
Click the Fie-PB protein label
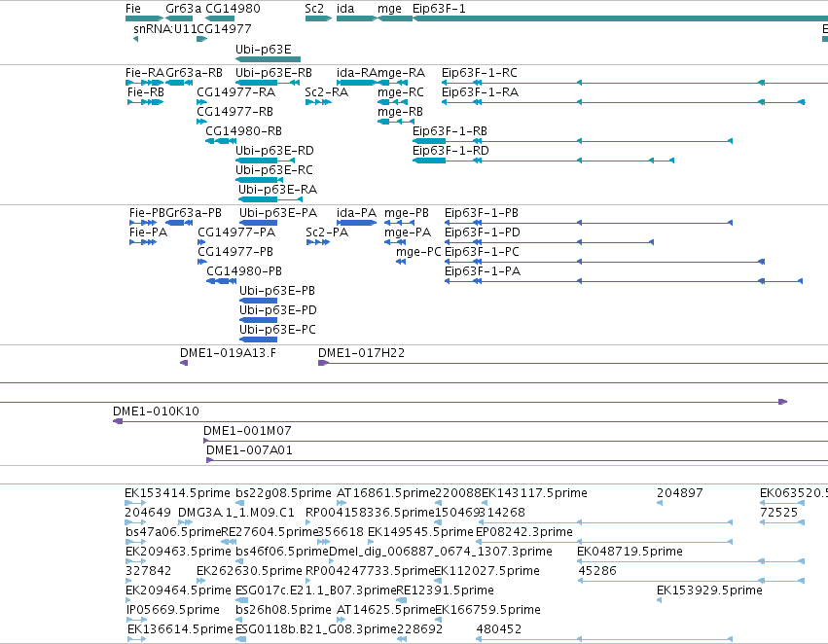(147, 213)
